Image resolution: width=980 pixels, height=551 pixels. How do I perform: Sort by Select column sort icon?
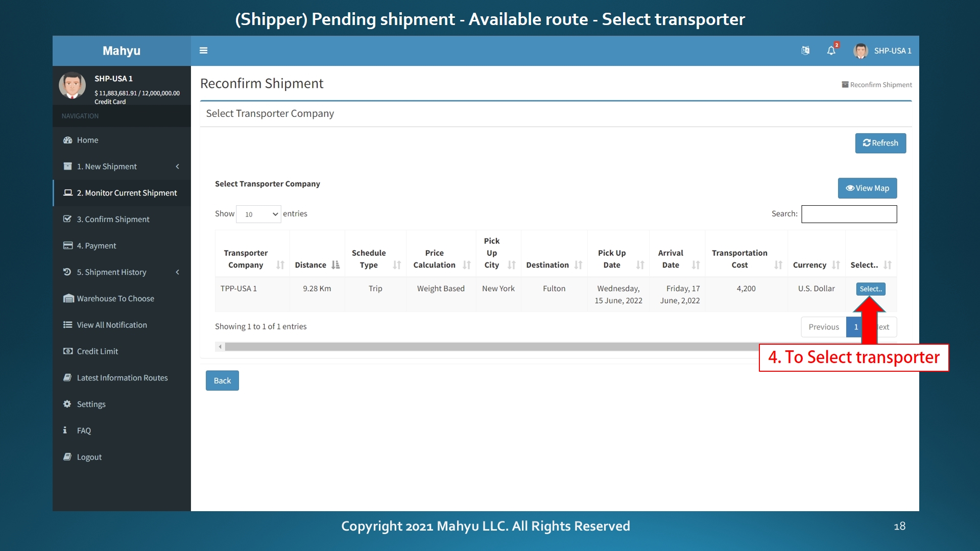pos(888,265)
